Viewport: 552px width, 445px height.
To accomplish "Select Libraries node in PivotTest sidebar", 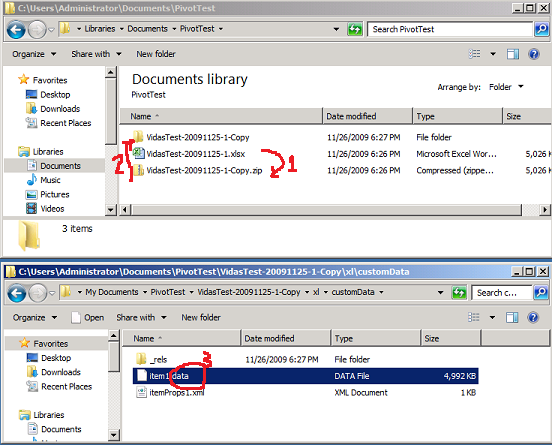I will [x=41, y=152].
